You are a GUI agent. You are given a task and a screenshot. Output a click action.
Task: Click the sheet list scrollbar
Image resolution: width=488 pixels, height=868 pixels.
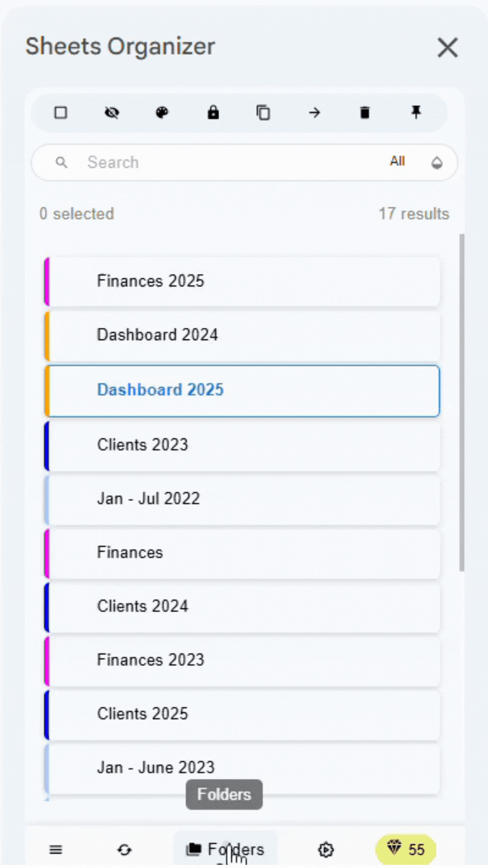click(x=461, y=402)
